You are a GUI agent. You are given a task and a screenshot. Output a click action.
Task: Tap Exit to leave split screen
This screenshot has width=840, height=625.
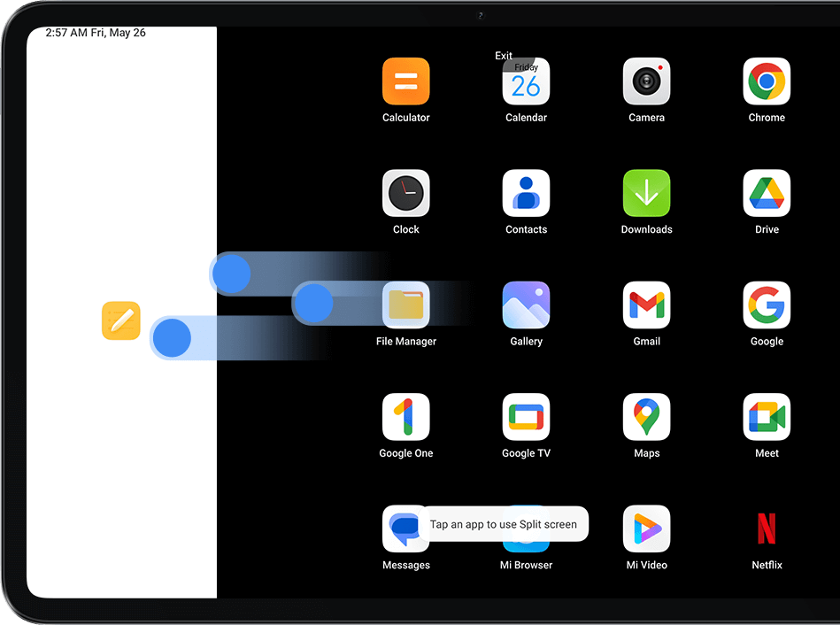[504, 55]
